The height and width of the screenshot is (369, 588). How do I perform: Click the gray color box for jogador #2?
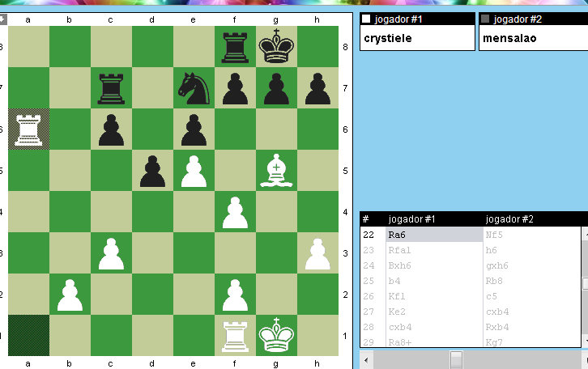(x=485, y=19)
